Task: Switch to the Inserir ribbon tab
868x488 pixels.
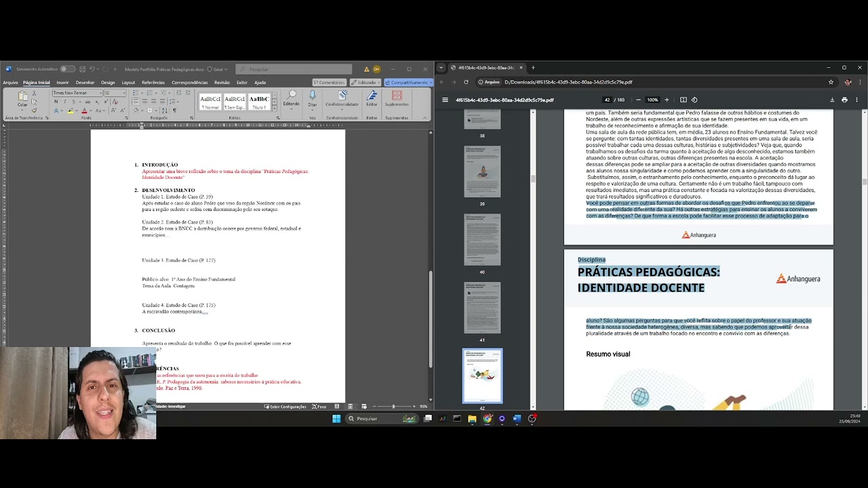Action: [62, 83]
